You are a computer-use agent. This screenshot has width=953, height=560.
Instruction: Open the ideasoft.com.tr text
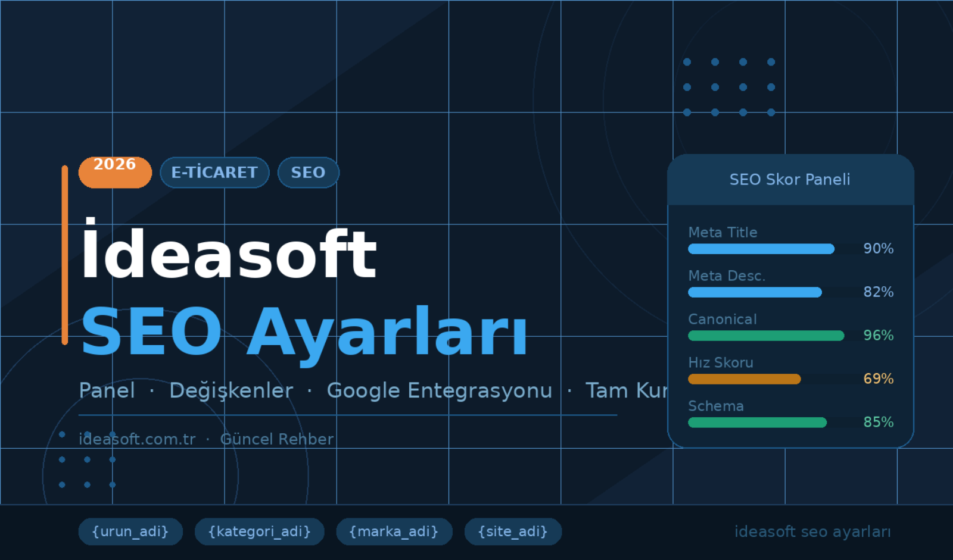click(x=137, y=440)
